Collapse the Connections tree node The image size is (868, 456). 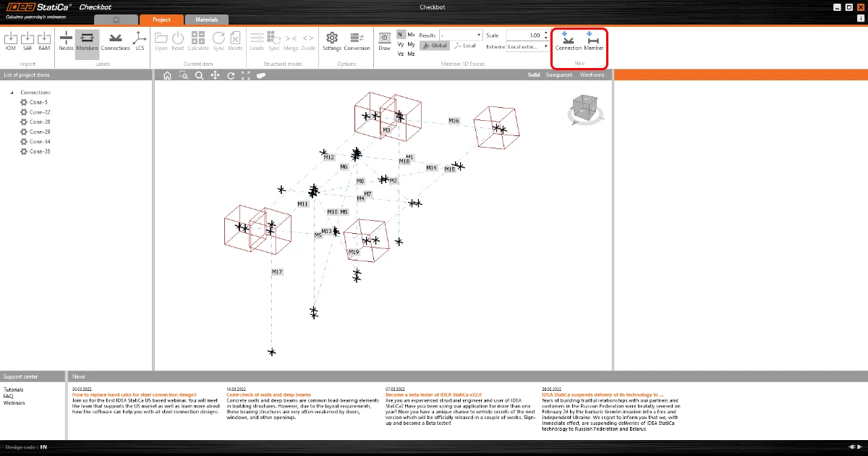tap(11, 93)
